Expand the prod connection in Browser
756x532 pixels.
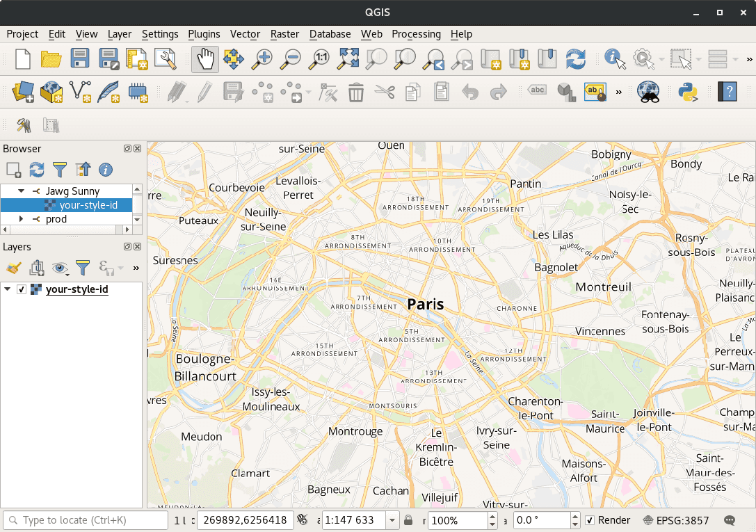20,219
